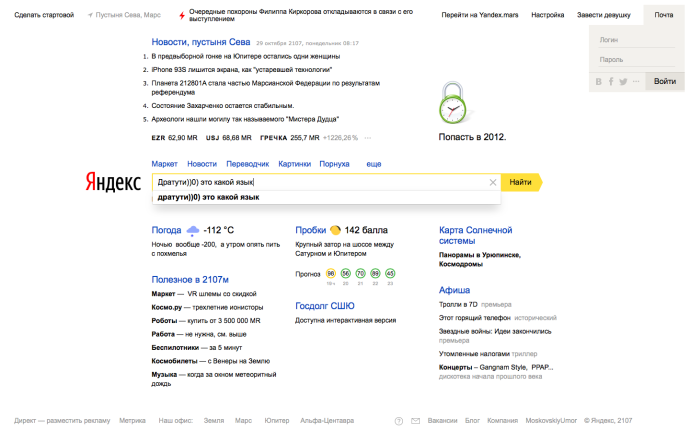
Task: Click the Twitter login icon
Action: click(x=622, y=81)
